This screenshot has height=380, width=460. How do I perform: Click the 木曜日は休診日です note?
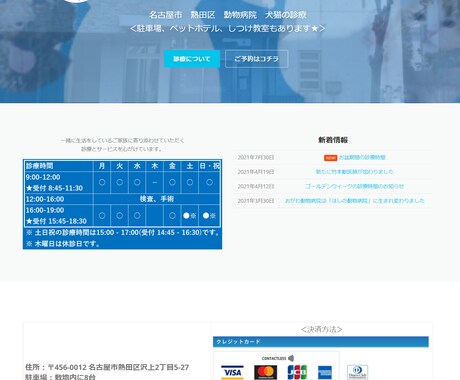pos(63,244)
